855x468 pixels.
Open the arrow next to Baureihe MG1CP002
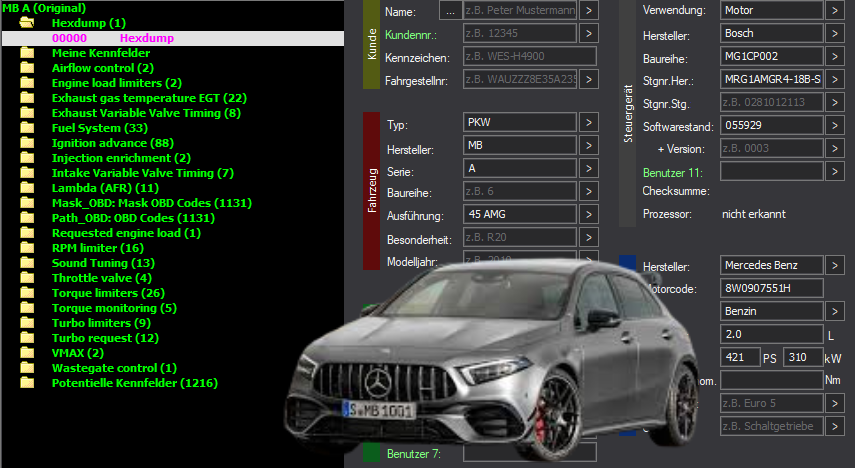point(835,56)
